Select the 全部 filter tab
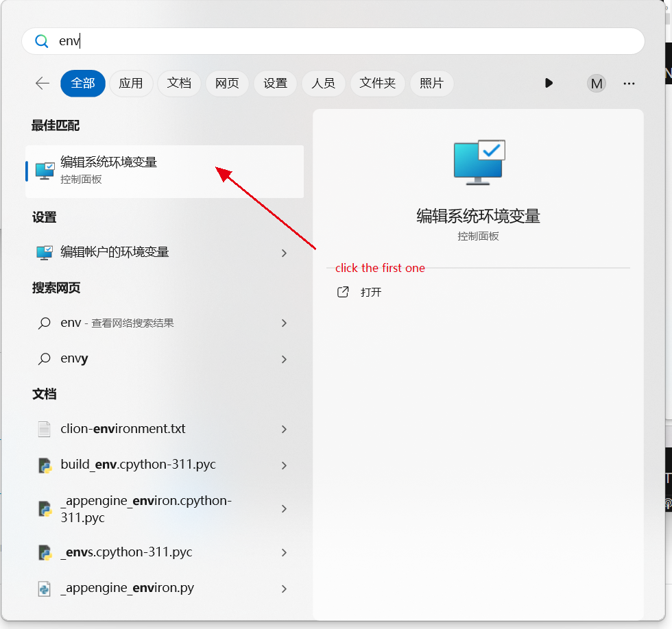The width and height of the screenshot is (672, 629). click(83, 83)
